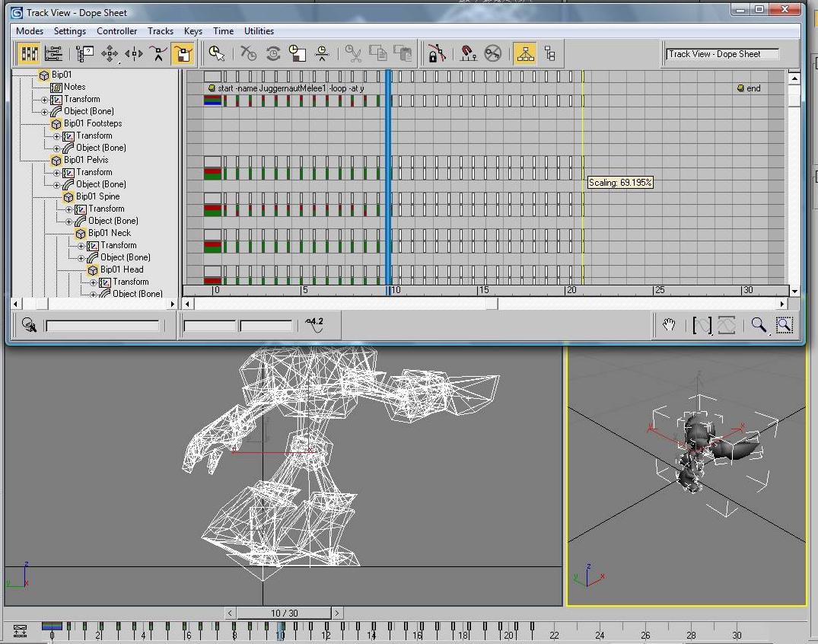
Task: Select the Move Keys tool
Action: [110, 53]
